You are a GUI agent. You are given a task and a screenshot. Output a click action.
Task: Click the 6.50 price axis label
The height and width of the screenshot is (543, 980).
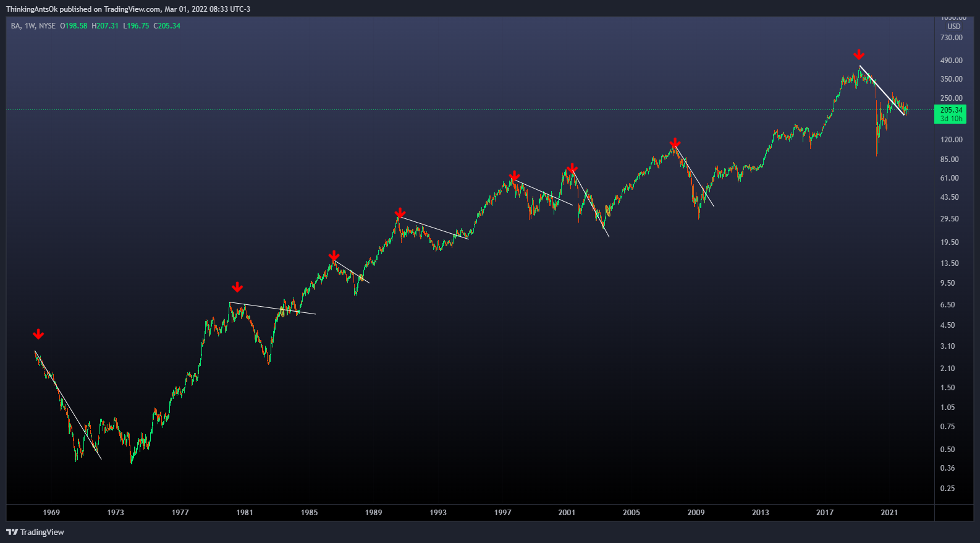pyautogui.click(x=948, y=305)
